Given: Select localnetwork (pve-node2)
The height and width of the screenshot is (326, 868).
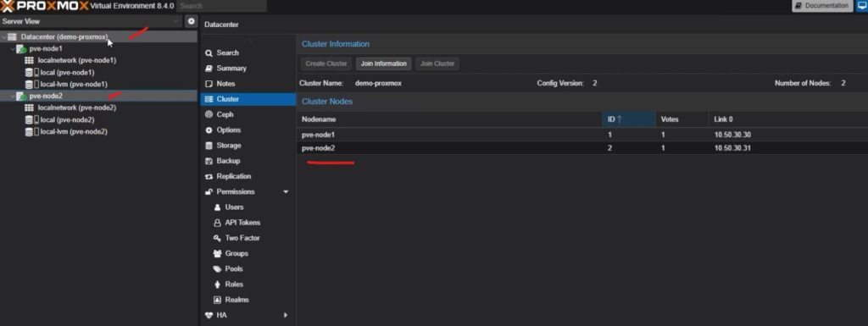Looking at the screenshot, I should [x=77, y=108].
